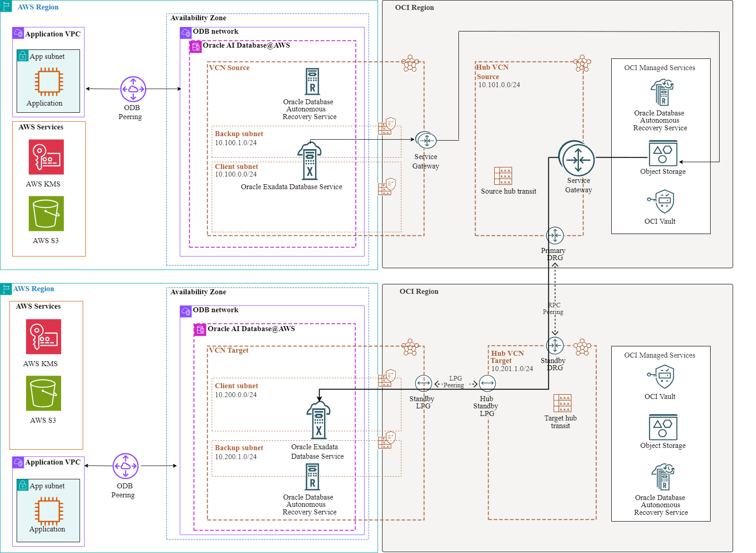Viewport: 756px width, 553px height.
Task: Click the security list icon beside top Backup subnet
Action: pyautogui.click(x=387, y=126)
